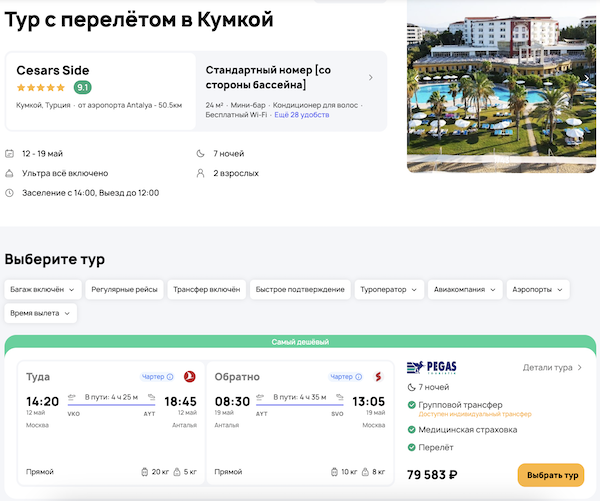Viewport: 600px width, 501px height.
Task: Click the red airline logo on return flight
Action: pyautogui.click(x=377, y=377)
